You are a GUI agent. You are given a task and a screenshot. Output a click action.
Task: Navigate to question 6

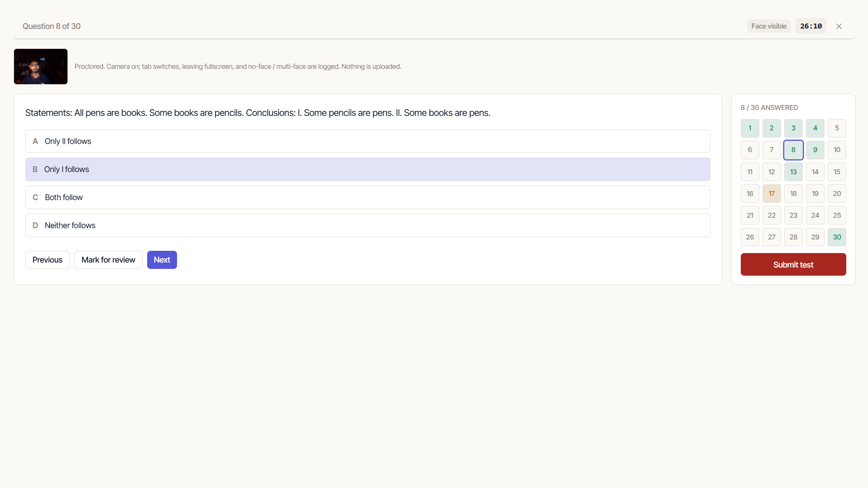click(x=750, y=150)
